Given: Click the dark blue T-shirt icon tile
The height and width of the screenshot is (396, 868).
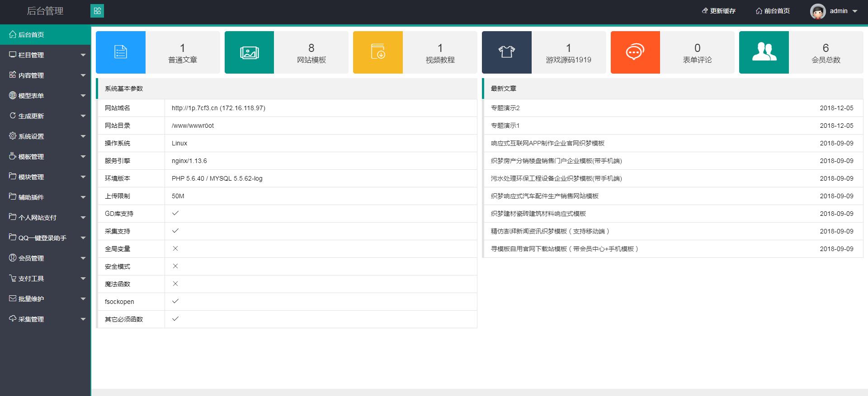Looking at the screenshot, I should click(506, 52).
